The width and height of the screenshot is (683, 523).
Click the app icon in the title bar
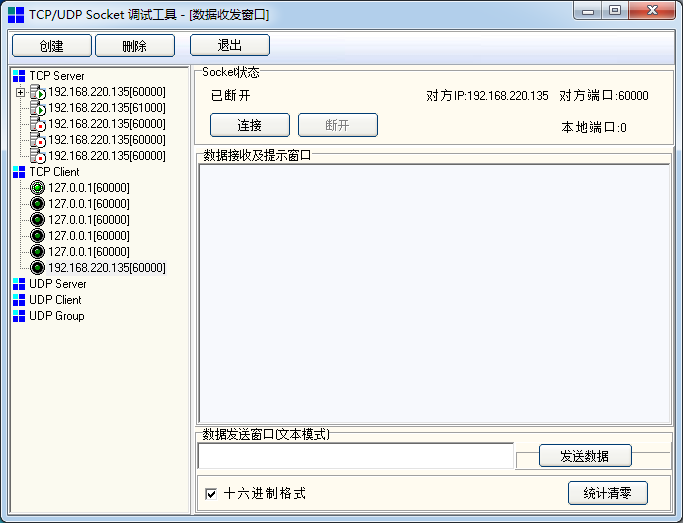pyautogui.click(x=16, y=15)
